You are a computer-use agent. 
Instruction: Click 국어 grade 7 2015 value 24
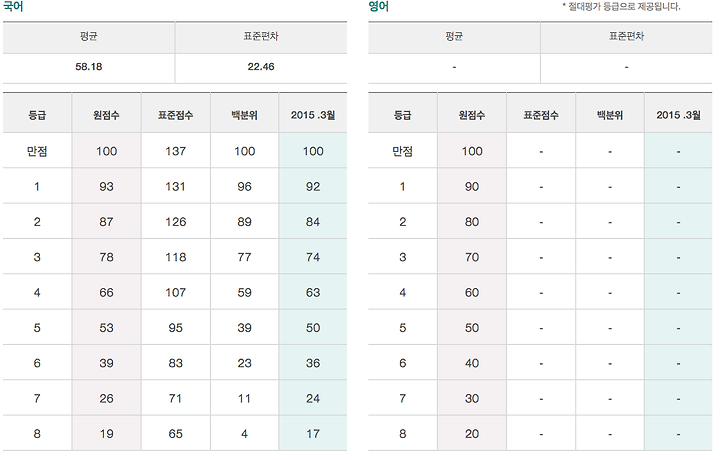click(313, 398)
